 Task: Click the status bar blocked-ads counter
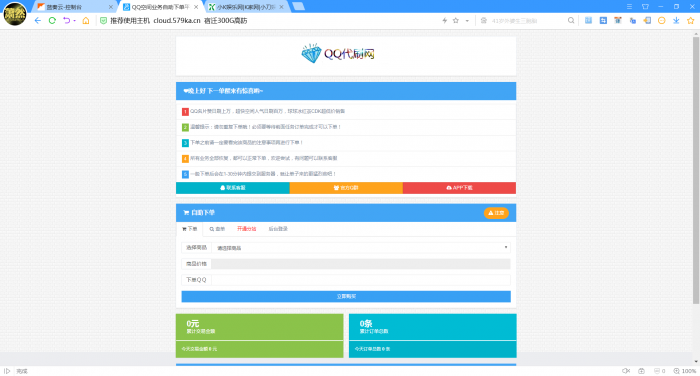coord(659,371)
